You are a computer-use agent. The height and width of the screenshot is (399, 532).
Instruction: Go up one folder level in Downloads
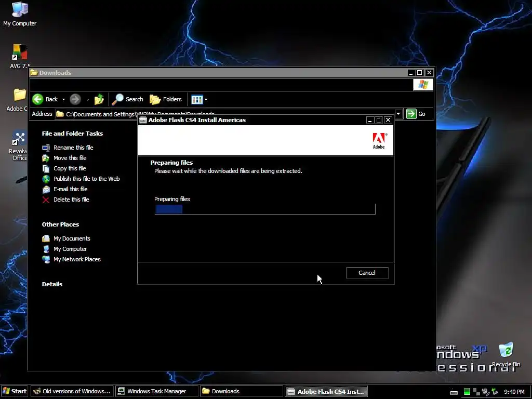[x=99, y=99]
